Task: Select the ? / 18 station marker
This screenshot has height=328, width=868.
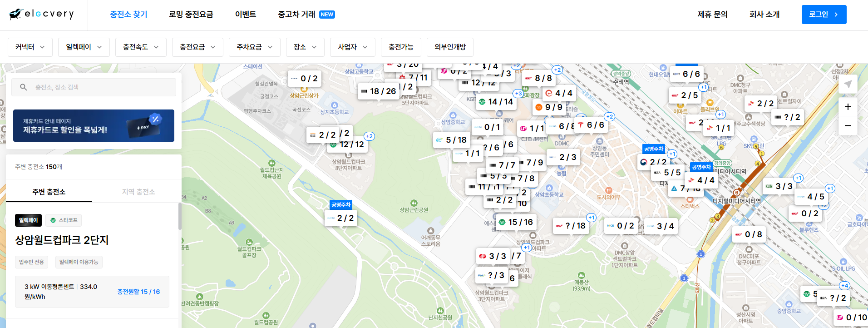Action: tap(571, 226)
